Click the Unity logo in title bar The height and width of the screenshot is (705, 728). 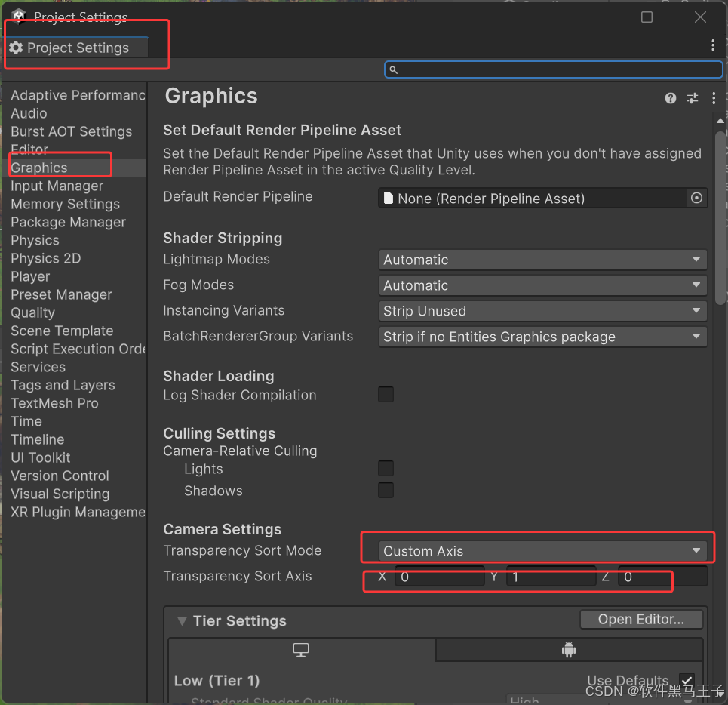point(19,16)
